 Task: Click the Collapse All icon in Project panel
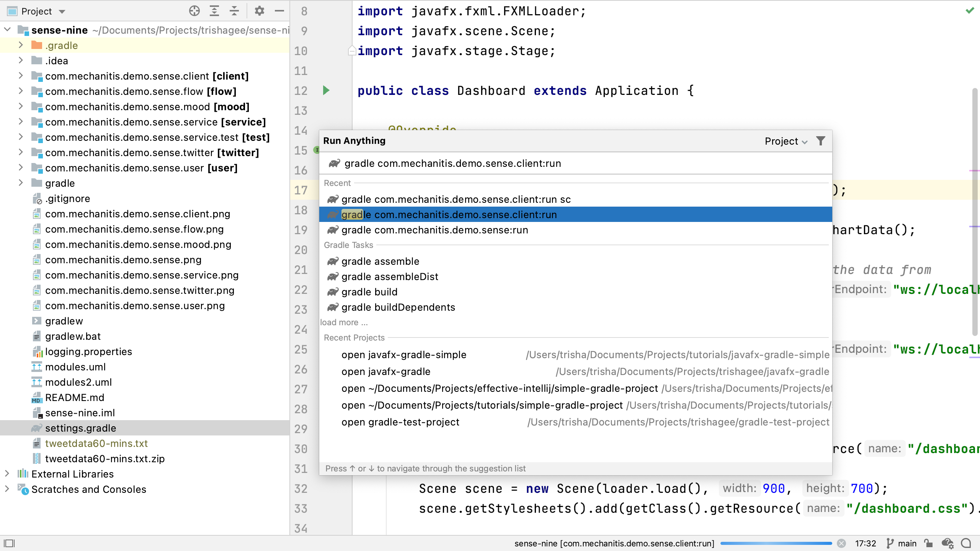tap(234, 11)
